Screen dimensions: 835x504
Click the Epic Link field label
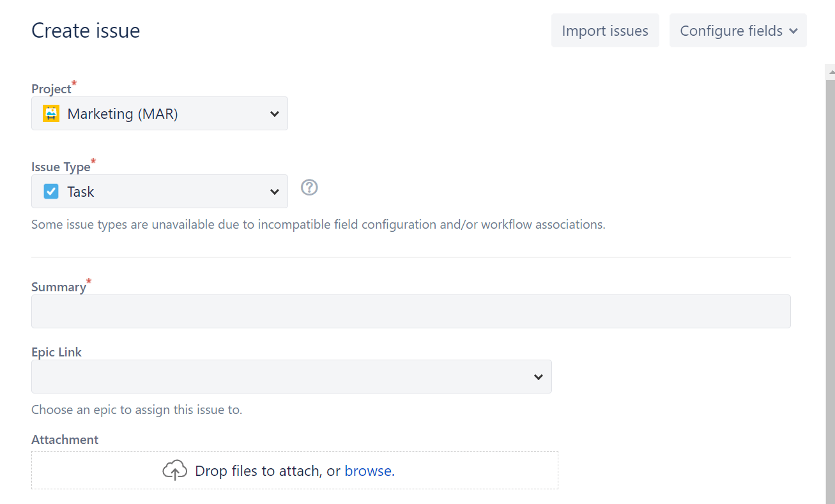56,352
